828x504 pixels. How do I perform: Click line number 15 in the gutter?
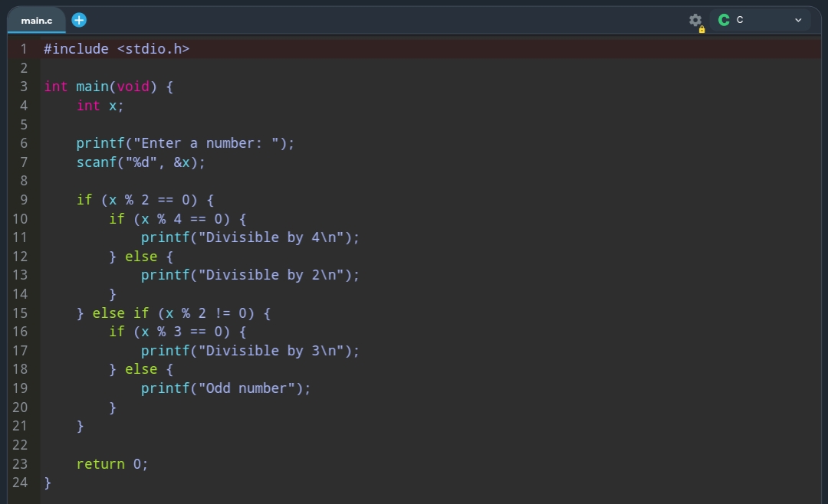pyautogui.click(x=20, y=313)
